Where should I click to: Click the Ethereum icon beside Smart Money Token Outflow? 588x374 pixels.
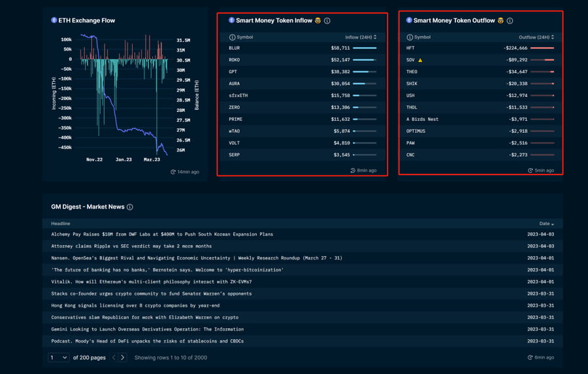pyautogui.click(x=409, y=20)
